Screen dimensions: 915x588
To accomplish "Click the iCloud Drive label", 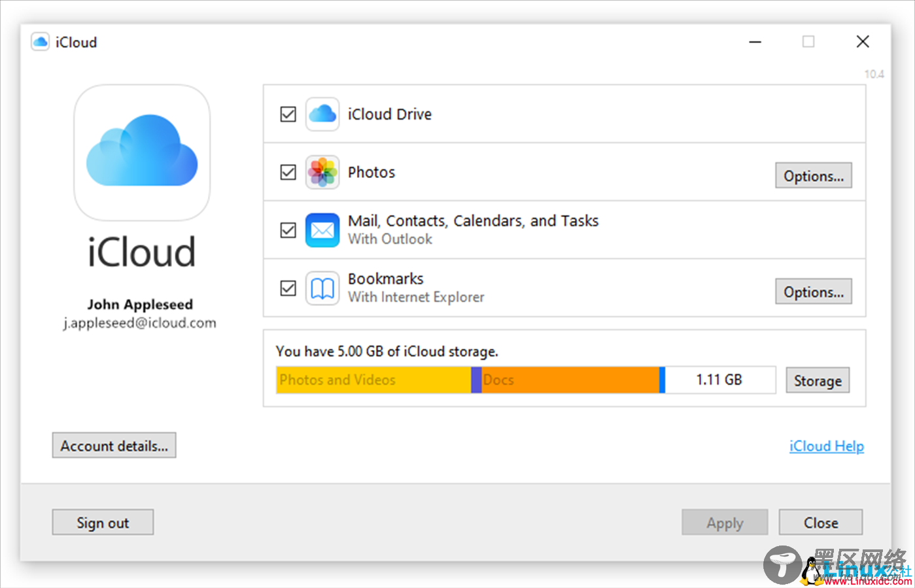I will pos(390,114).
